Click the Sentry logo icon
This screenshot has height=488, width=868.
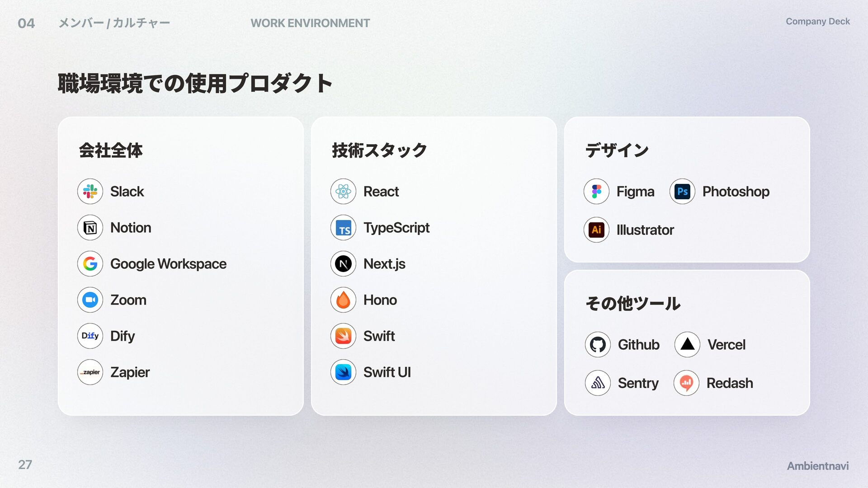[598, 383]
